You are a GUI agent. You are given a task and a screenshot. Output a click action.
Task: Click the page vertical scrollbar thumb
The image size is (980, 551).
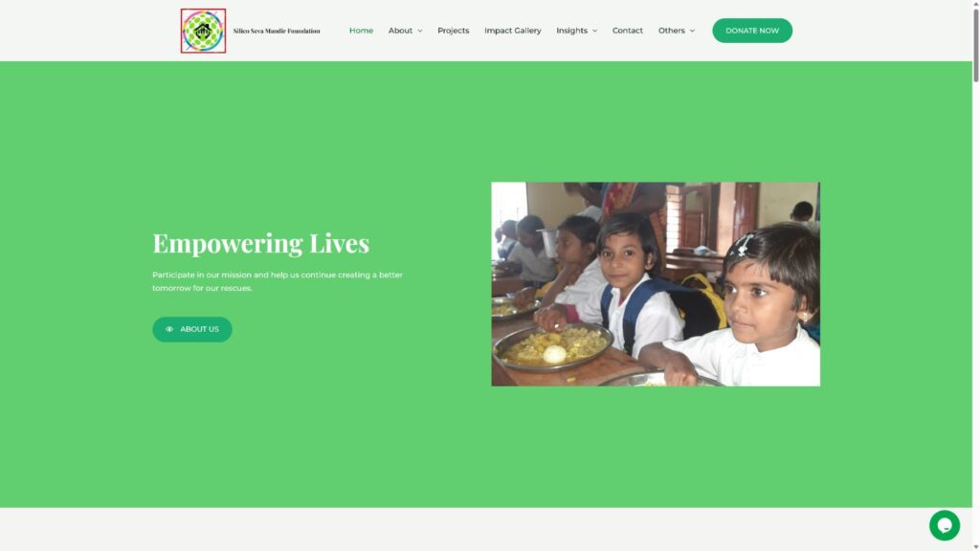pos(975,44)
